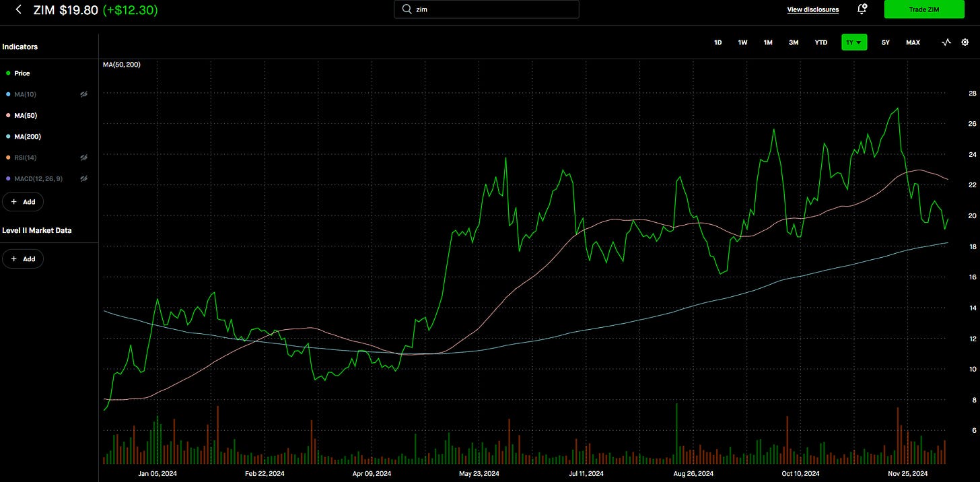Go back using the left arrow icon
Viewport: 980px width, 482px height.
[x=19, y=9]
